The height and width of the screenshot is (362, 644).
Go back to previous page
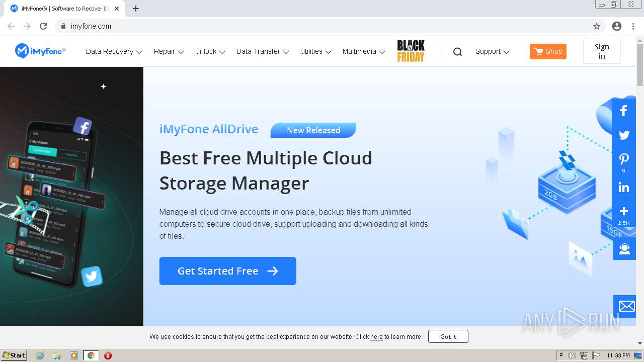click(x=11, y=26)
